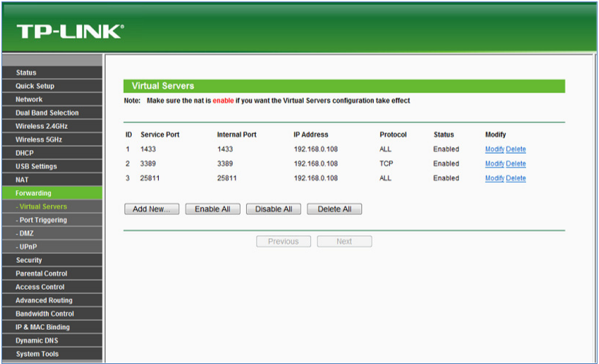Image resolution: width=599 pixels, height=364 pixels.
Task: Modify the port 1433 entry
Action: (495, 149)
